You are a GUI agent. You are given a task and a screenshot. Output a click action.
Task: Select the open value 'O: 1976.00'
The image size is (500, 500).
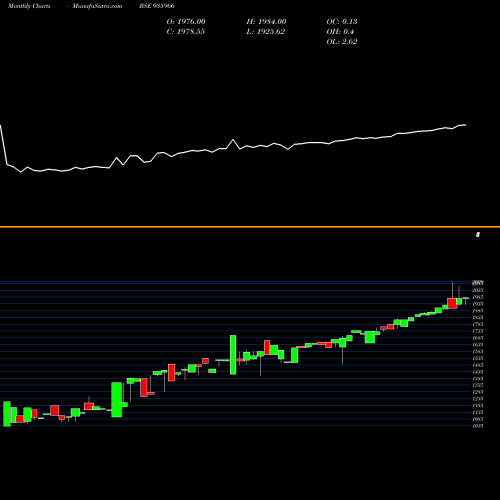tap(186, 21)
